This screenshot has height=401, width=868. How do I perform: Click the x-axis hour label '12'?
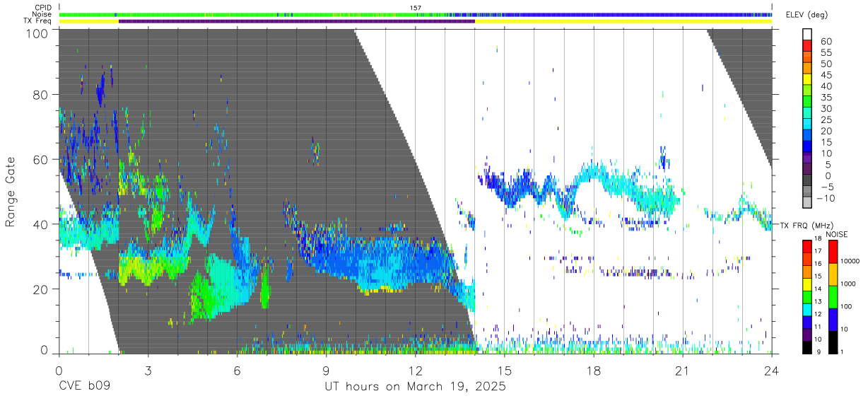[x=416, y=371]
